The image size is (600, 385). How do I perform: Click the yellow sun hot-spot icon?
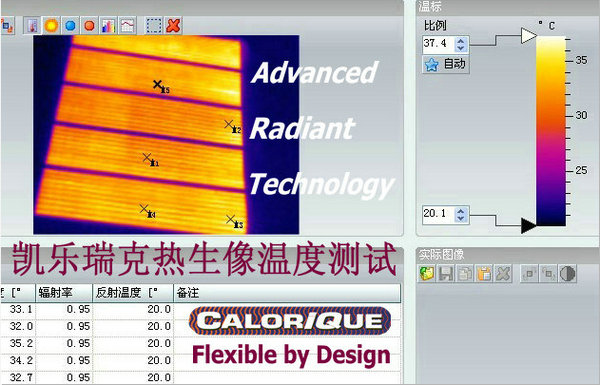tap(51, 26)
